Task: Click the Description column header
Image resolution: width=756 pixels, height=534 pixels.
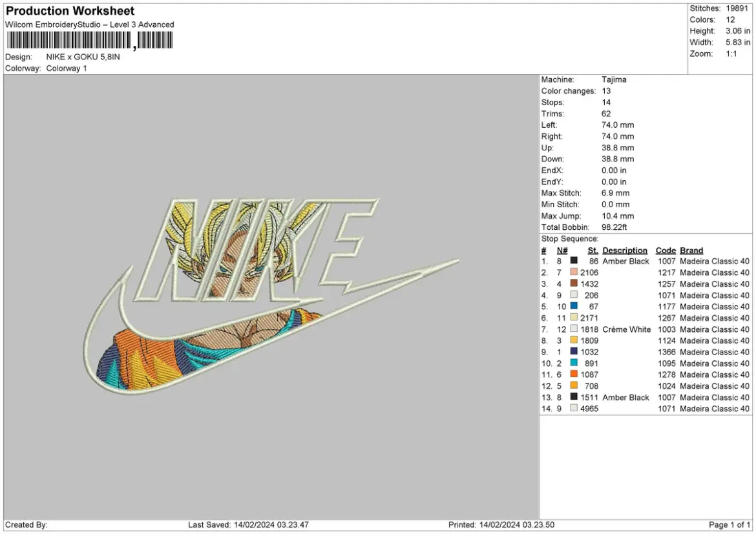Action: [x=625, y=250]
